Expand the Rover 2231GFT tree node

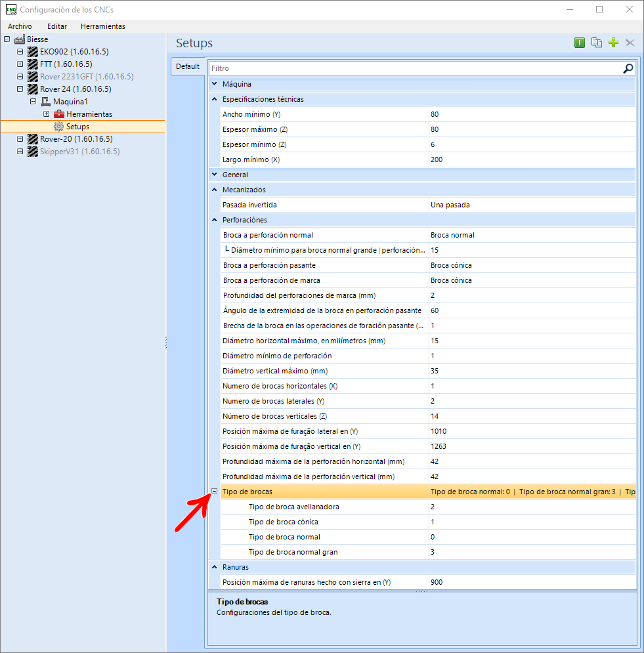20,77
